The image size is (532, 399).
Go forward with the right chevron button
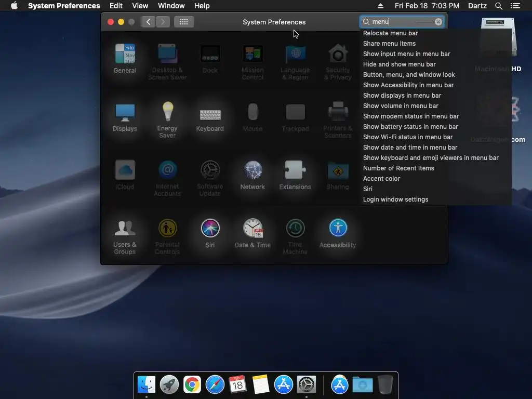tap(163, 22)
